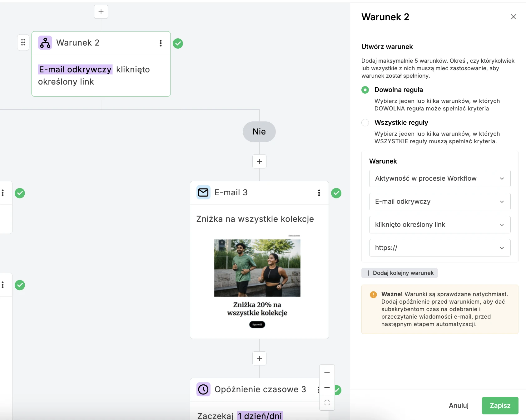Screen dimensions: 526x420
Task: Click the orange warning icon in the notice box
Action: click(x=373, y=294)
